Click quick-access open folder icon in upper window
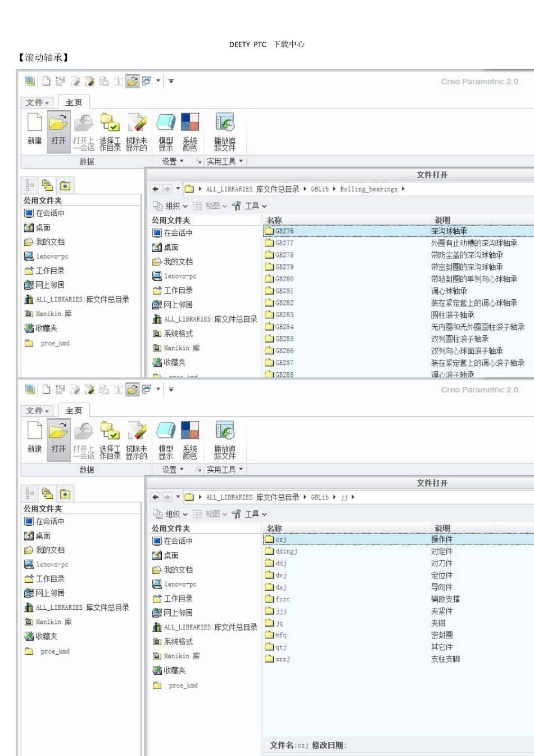534x756 pixels. 132,81
